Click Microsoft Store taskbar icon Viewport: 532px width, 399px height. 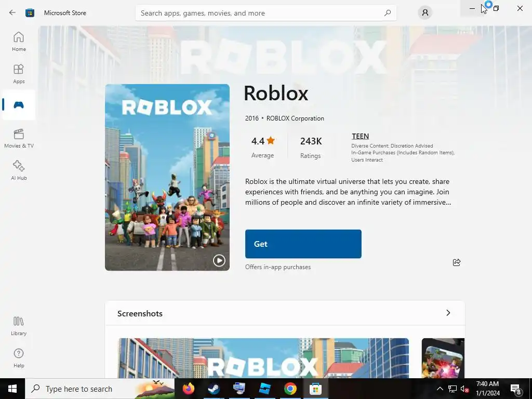315,389
